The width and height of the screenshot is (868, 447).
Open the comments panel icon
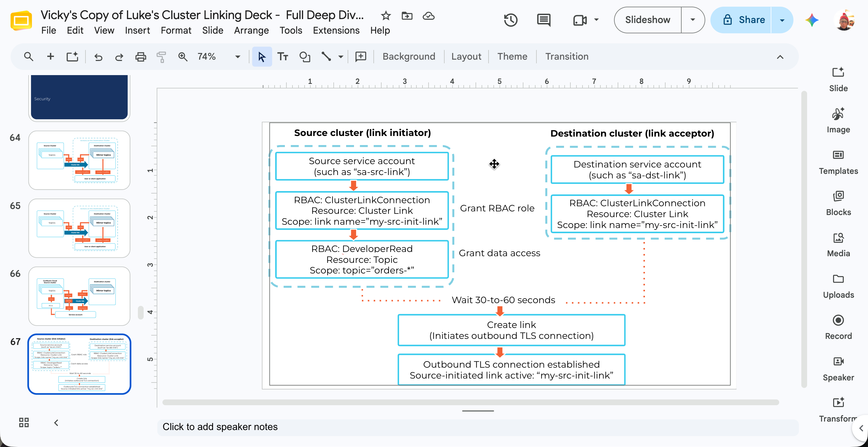(543, 20)
